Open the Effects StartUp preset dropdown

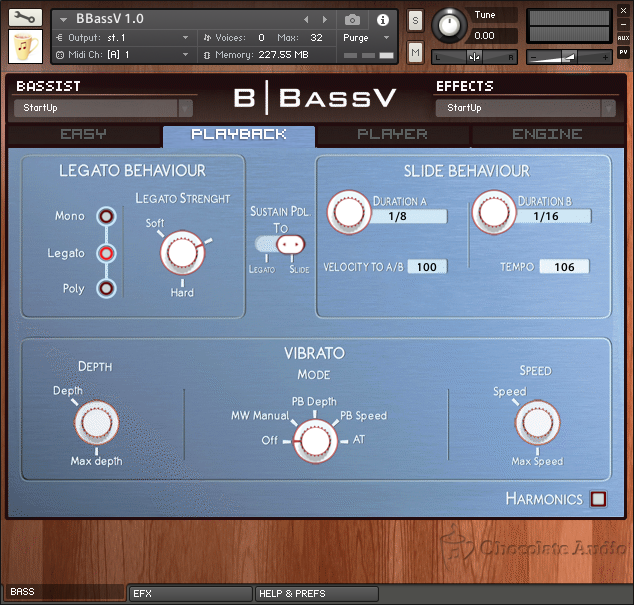tap(525, 108)
